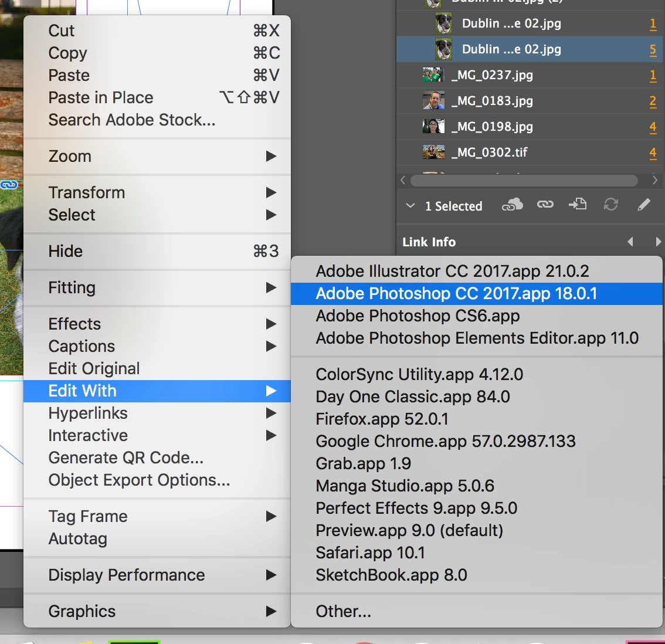665x644 pixels.
Task: Open Object Export Options...
Action: tap(157, 480)
